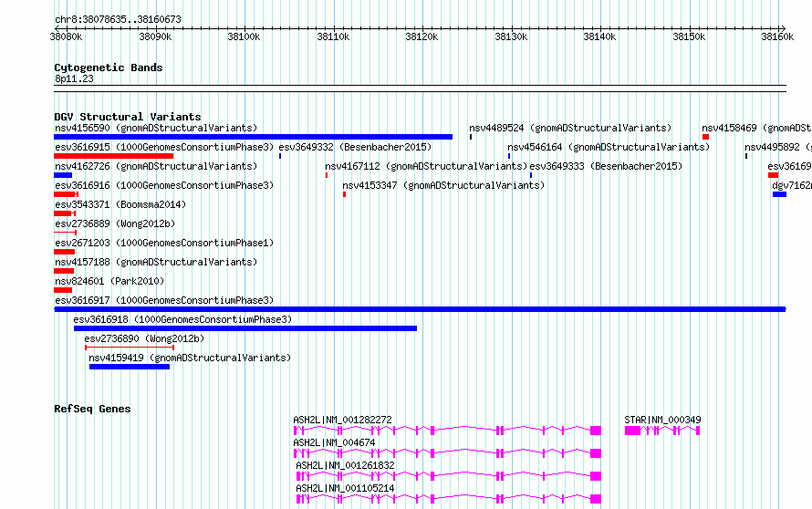The height and width of the screenshot is (509, 812).
Task: Select ASH2L NM_001261832 transcript label
Action: coord(345,465)
